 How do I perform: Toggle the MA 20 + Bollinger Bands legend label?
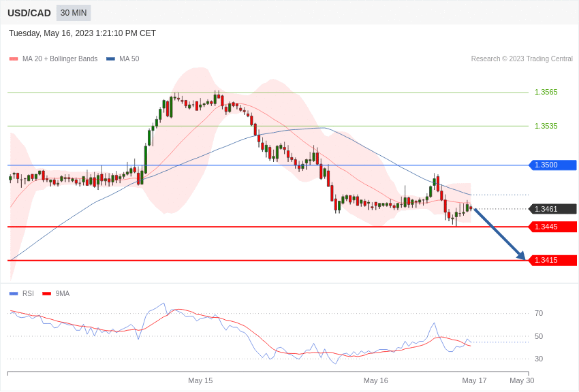pyautogui.click(x=60, y=59)
